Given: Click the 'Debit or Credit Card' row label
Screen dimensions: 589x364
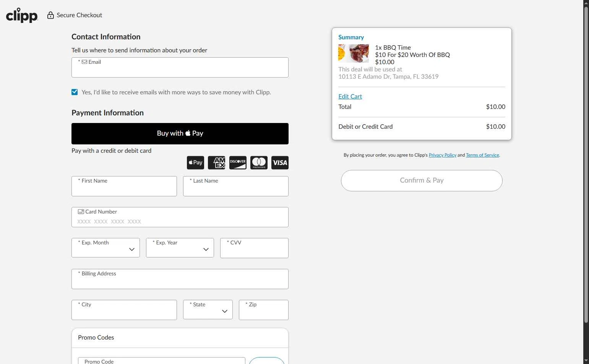Looking at the screenshot, I should pyautogui.click(x=365, y=126).
